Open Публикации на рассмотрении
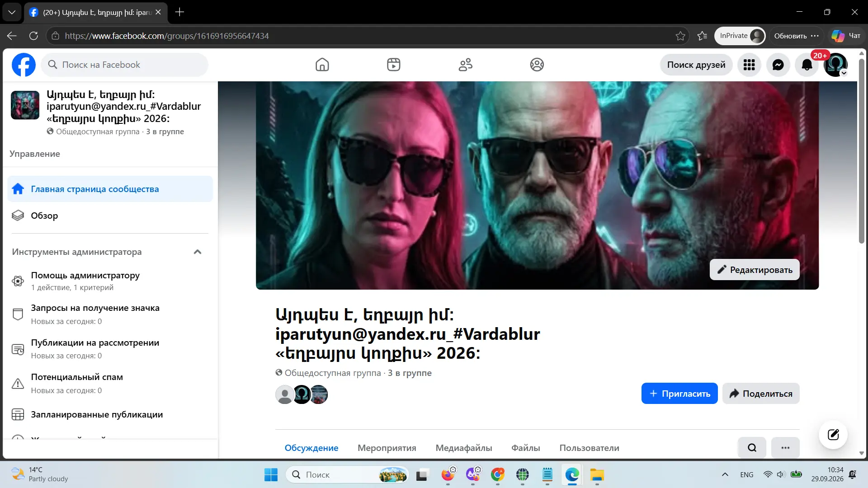This screenshot has height=488, width=868. [110, 349]
